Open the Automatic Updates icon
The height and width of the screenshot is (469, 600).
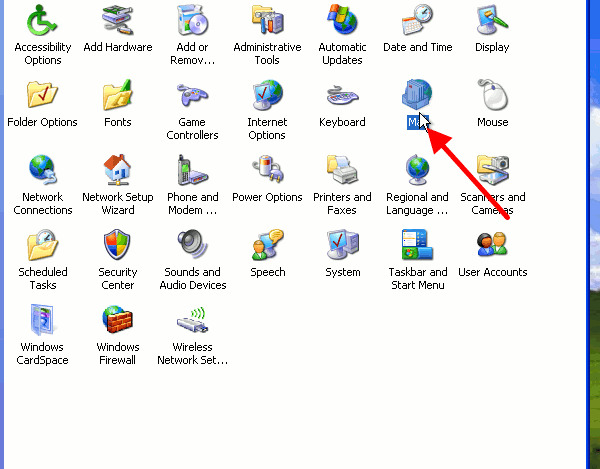pyautogui.click(x=342, y=20)
